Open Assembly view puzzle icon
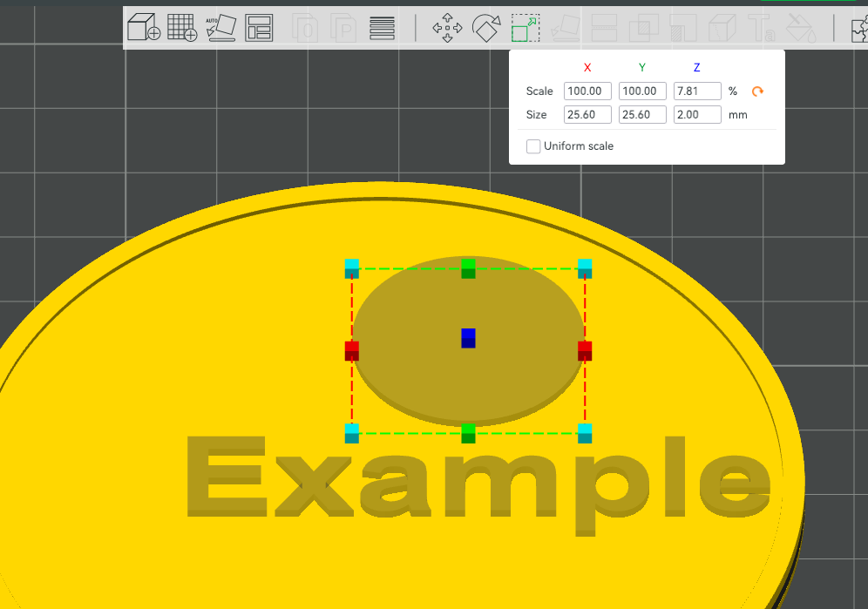Viewport: 868px width, 609px height. 859,28
